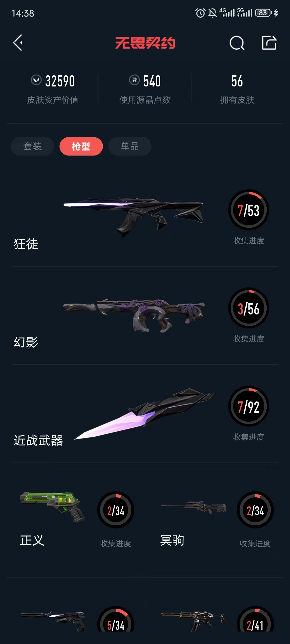Select the 枪型 tab

81,146
